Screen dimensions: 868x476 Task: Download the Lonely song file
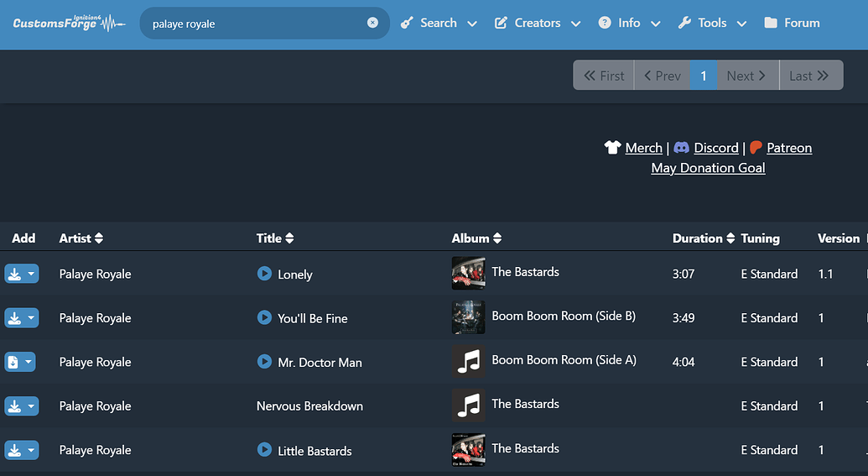click(x=15, y=274)
